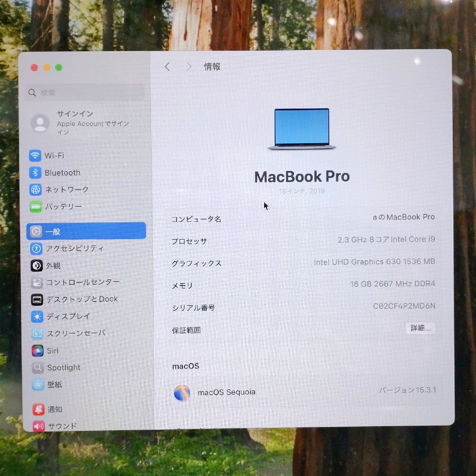Click the Apple Account avatar icon
Screen dimensions: 476x476
40,123
